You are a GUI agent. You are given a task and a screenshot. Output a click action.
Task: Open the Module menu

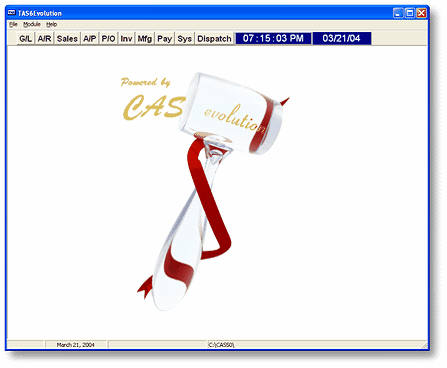point(32,24)
